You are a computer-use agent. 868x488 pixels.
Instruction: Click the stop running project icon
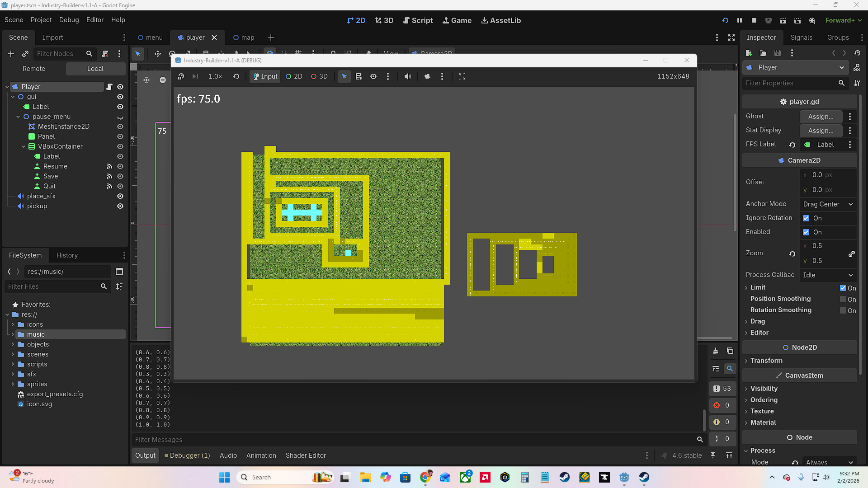tap(754, 20)
